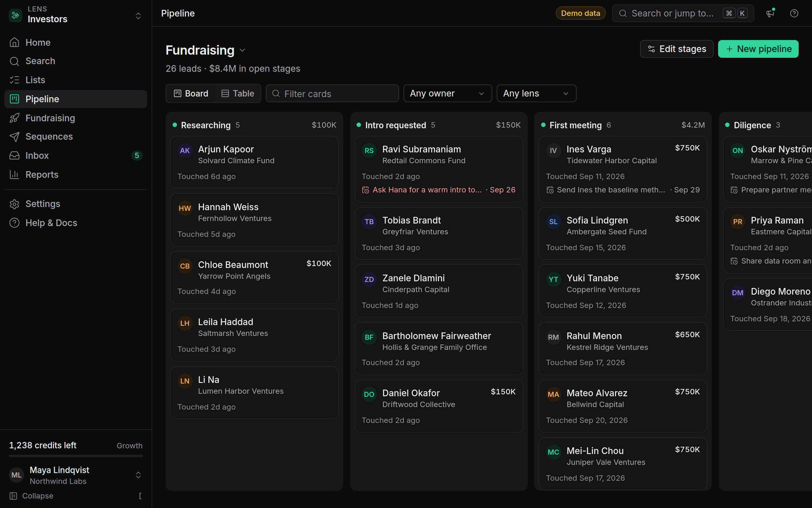This screenshot has width=812, height=508.
Task: Click the First meeting column header
Action: (623, 125)
